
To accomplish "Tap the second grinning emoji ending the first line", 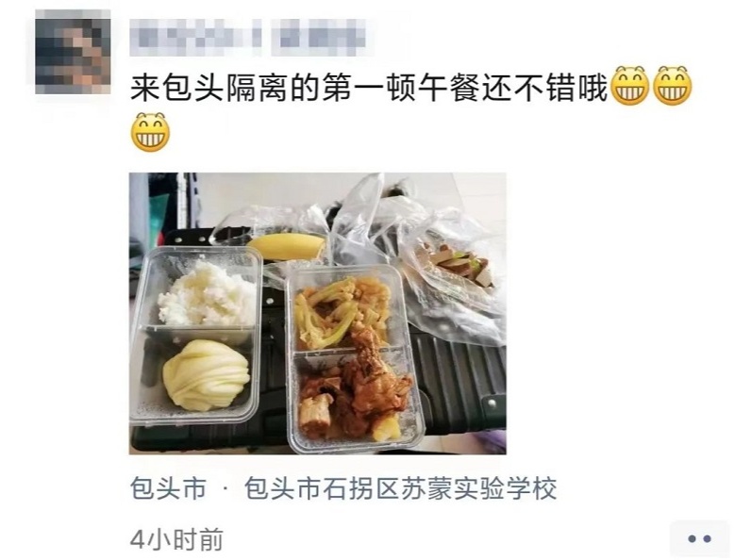I will click(x=673, y=86).
